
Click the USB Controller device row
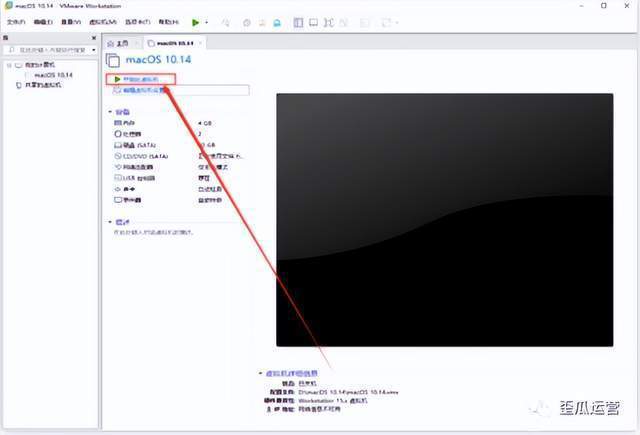[180, 178]
